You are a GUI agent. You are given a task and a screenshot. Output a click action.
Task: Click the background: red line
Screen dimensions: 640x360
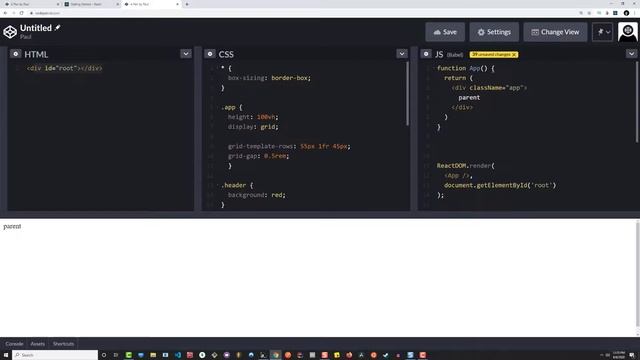click(x=257, y=195)
